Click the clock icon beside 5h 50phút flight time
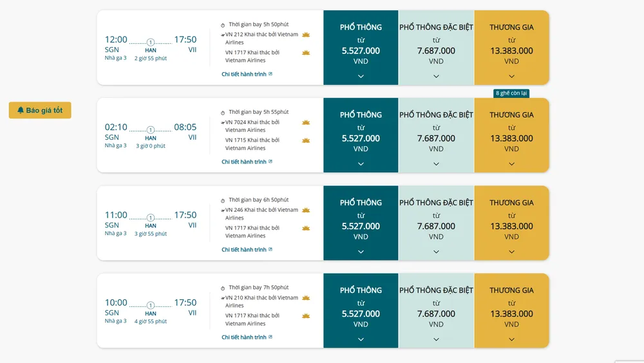644x363 pixels. 223,24
